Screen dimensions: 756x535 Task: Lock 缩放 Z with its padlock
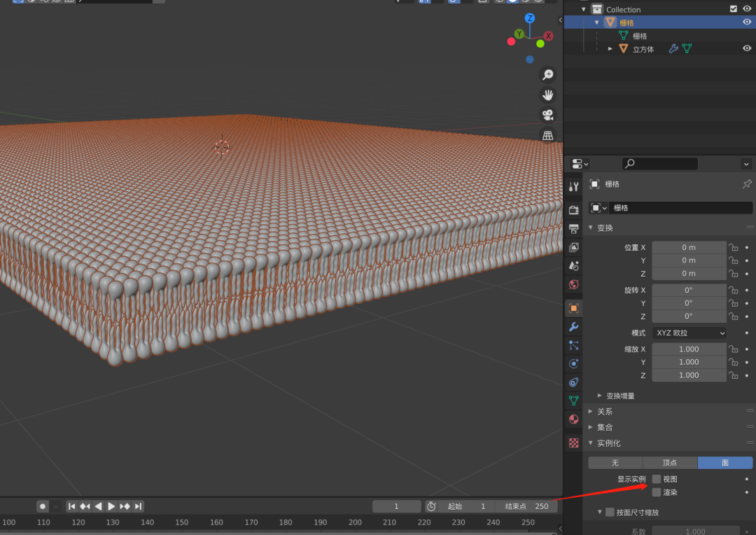click(734, 375)
